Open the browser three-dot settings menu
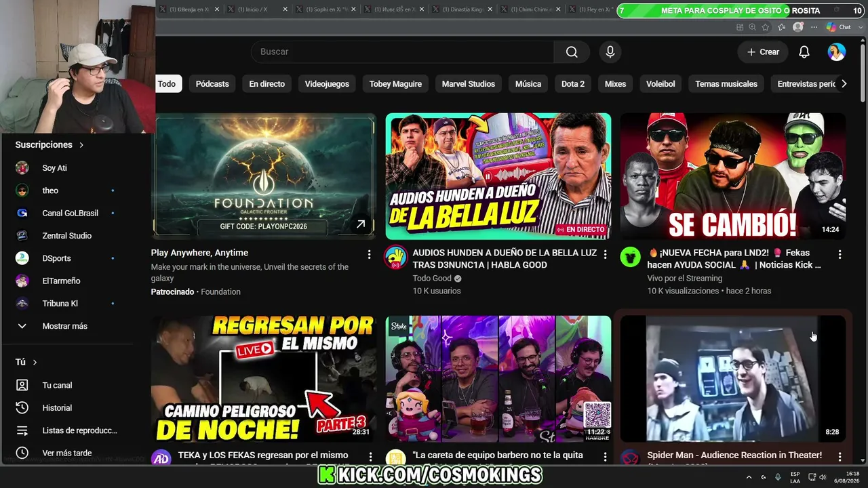Screen dimensions: 868x488 (813, 27)
